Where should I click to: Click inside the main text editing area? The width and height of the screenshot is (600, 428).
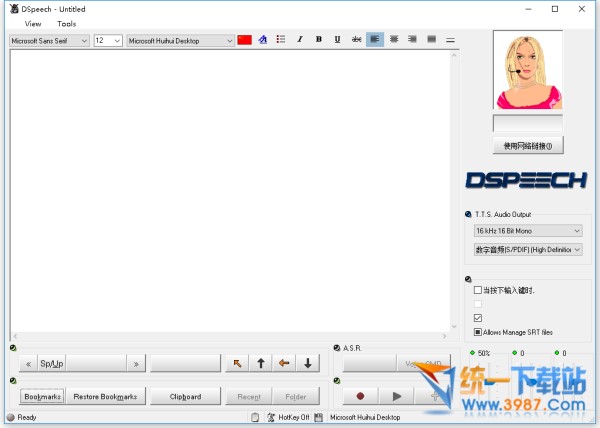click(230, 191)
